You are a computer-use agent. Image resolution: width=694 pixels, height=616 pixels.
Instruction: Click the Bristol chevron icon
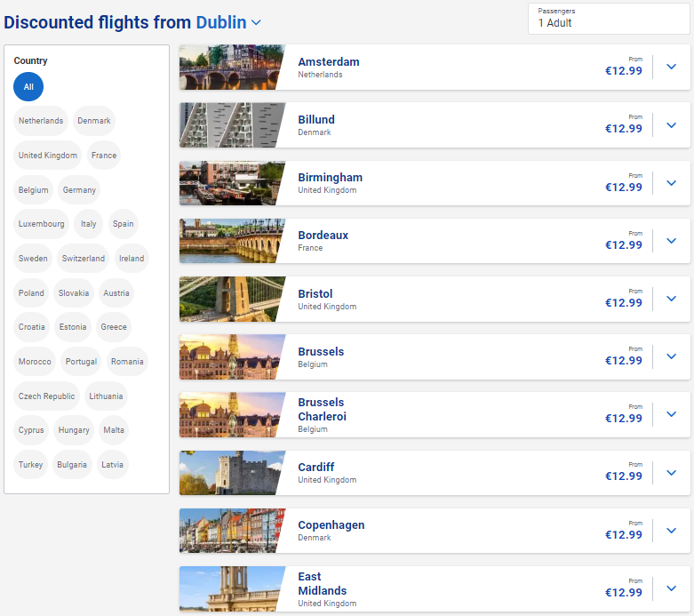(x=671, y=299)
